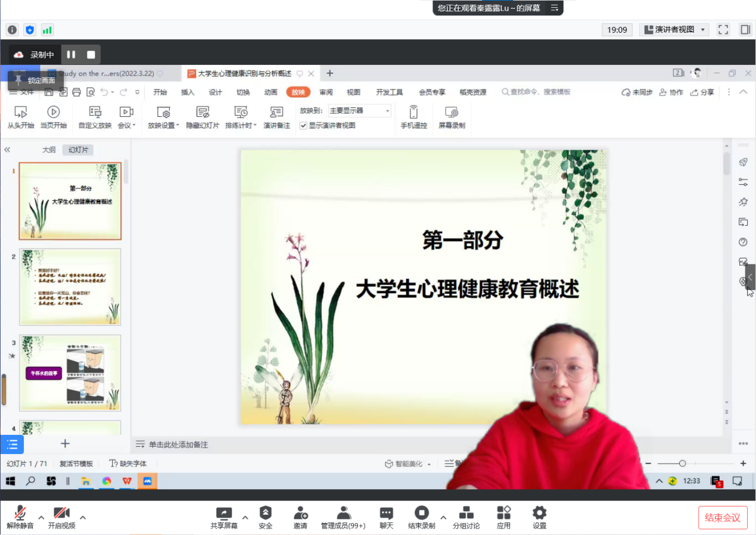Image resolution: width=756 pixels, height=535 pixels.
Task: Expand 放映设置 dropdown arrow
Action: 178,126
